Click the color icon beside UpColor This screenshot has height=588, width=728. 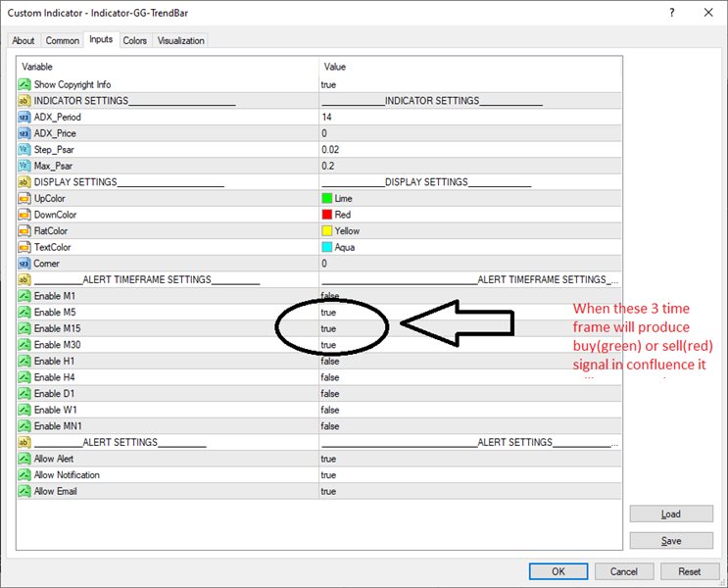point(24,198)
